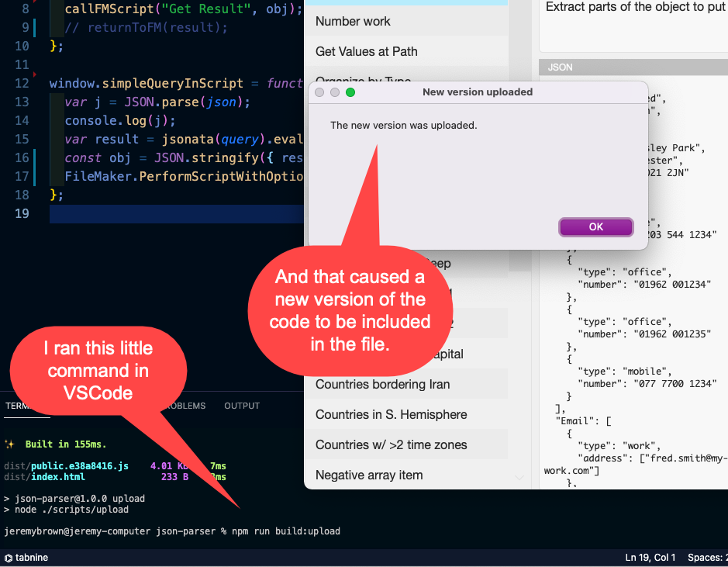Click the "077 7700 1234" number in JSON
Image resolution: width=728 pixels, height=567 pixels.
[675, 384]
